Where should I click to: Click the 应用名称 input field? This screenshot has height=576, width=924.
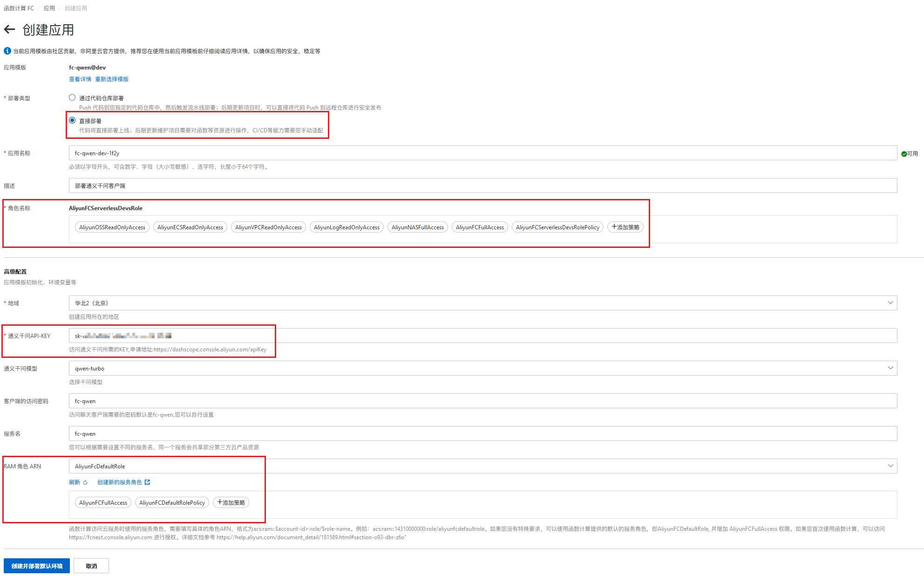482,153
